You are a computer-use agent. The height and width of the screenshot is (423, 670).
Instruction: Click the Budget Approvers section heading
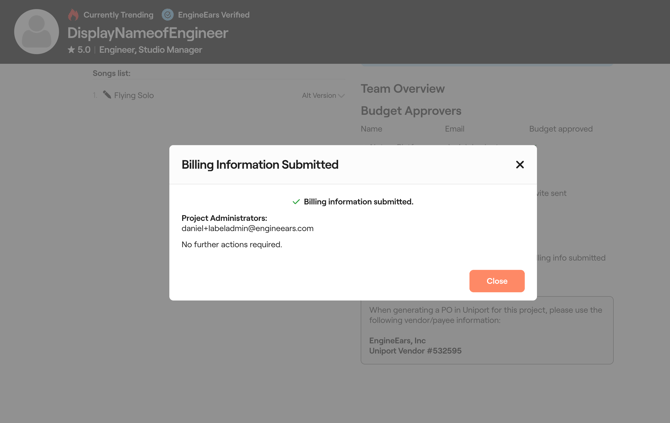(x=411, y=111)
